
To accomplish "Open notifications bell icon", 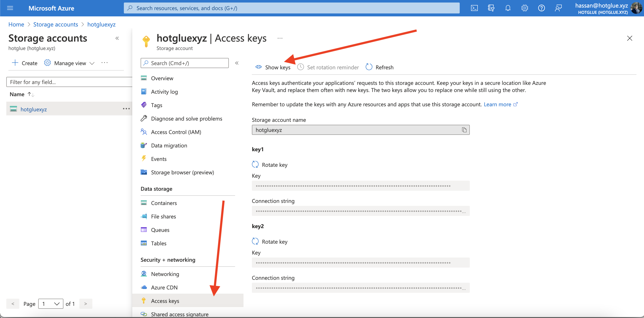I will click(508, 8).
